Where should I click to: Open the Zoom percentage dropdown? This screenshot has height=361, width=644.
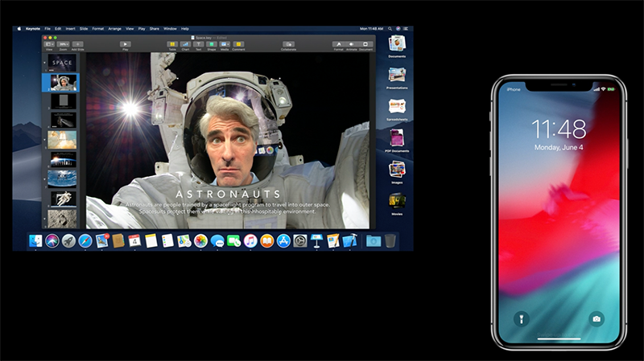(x=64, y=44)
